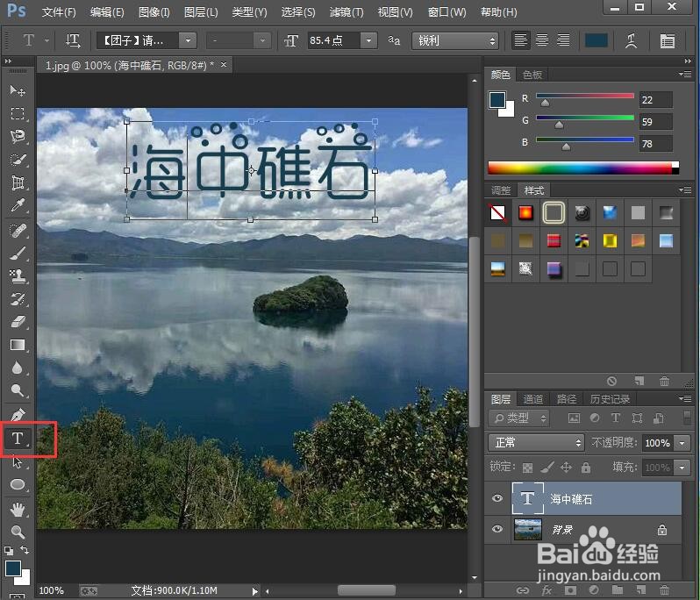Swap foreground and background colors

(x=25, y=550)
